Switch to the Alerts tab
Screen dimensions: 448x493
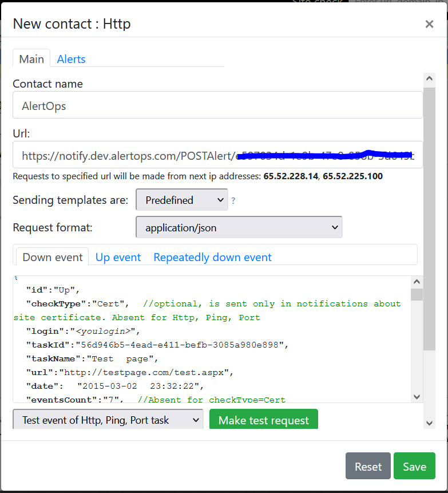point(71,59)
